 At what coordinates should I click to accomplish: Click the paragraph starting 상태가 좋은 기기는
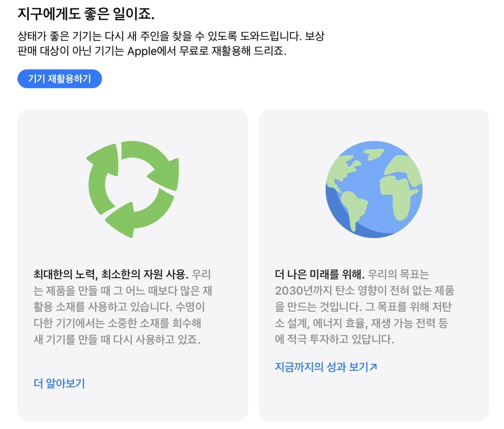(171, 43)
